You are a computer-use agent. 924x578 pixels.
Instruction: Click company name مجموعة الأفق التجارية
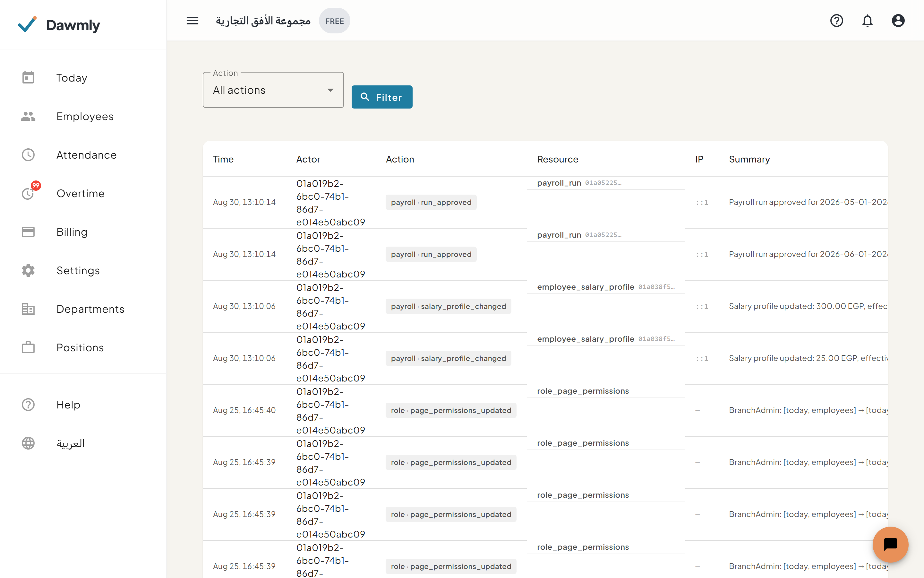pos(263,21)
